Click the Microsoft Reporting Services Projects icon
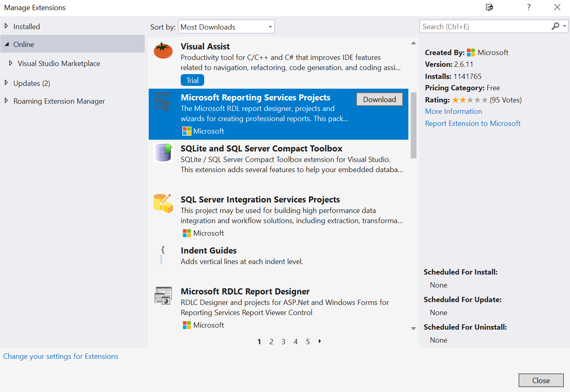570x392 pixels. (x=163, y=102)
